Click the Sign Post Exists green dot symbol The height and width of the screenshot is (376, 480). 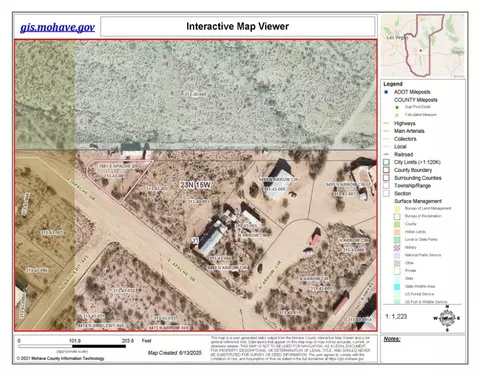397,107
